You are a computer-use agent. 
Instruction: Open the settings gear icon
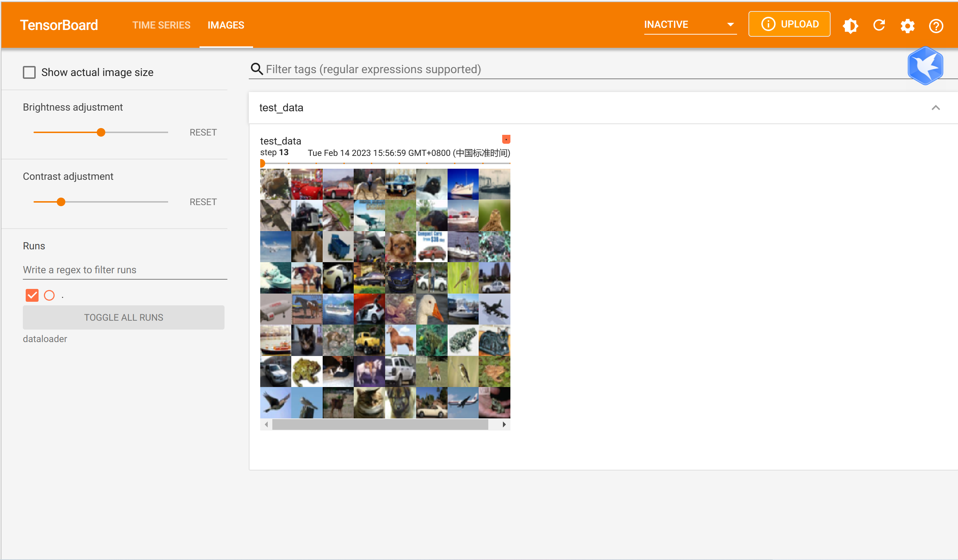907,25
